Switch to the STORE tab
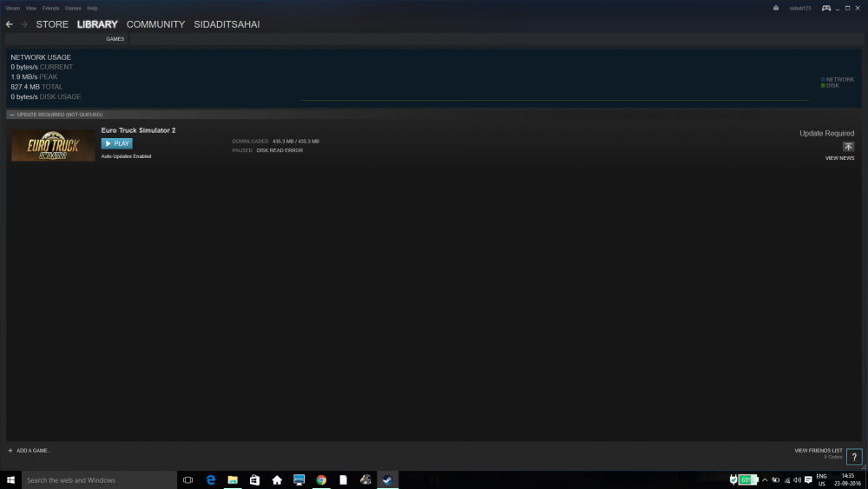 (x=52, y=24)
